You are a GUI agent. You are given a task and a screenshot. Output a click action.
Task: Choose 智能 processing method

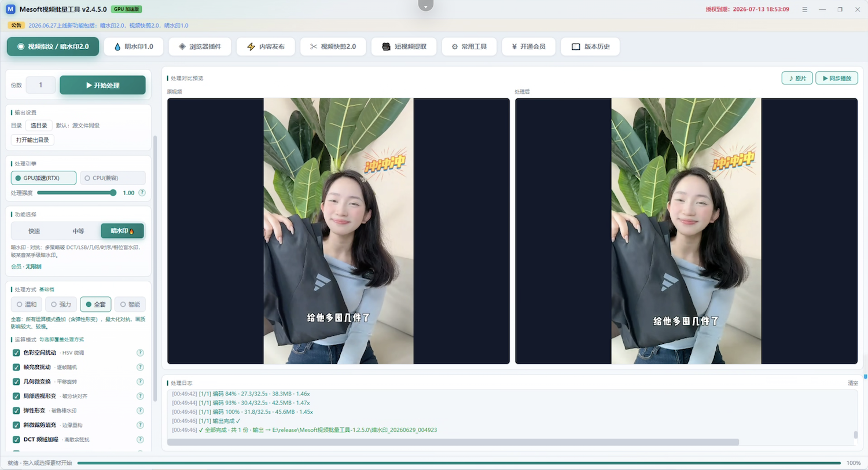tap(130, 304)
